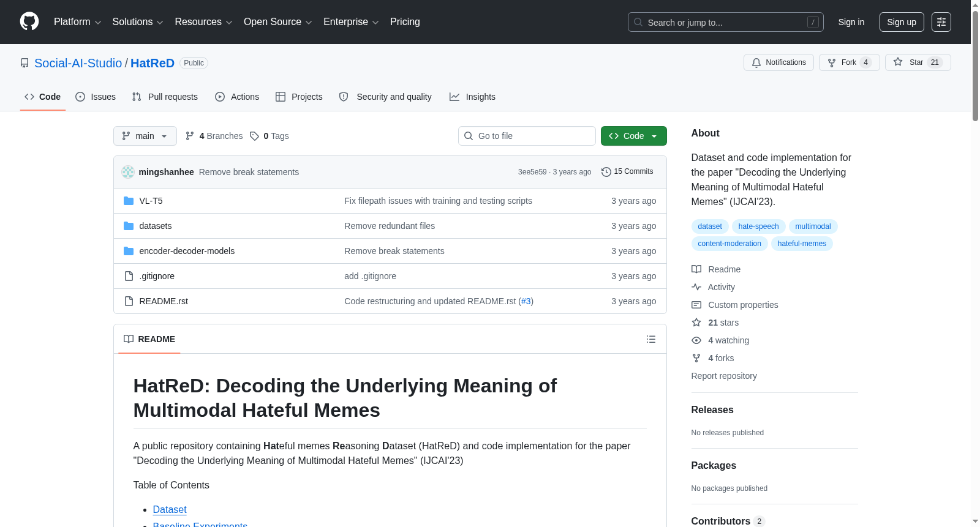The image size is (980, 527).
Task: Switch to the Pull requests tab
Action: (x=165, y=97)
